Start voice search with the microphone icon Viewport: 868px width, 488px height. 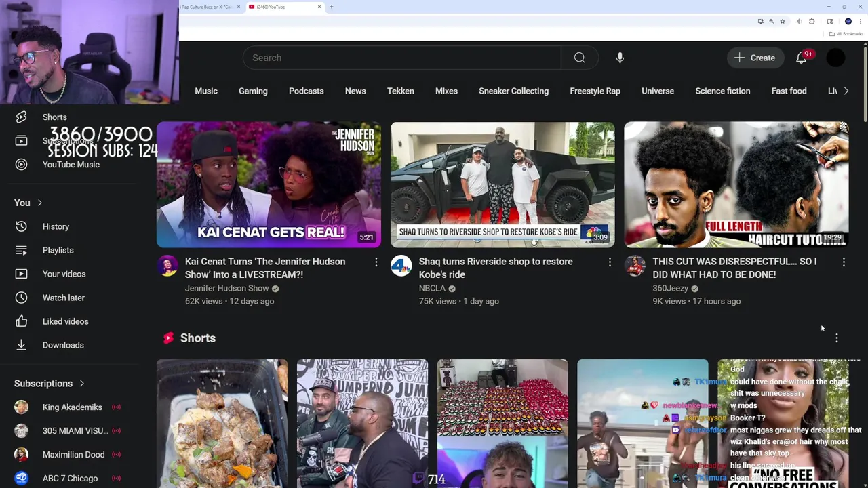click(x=620, y=58)
